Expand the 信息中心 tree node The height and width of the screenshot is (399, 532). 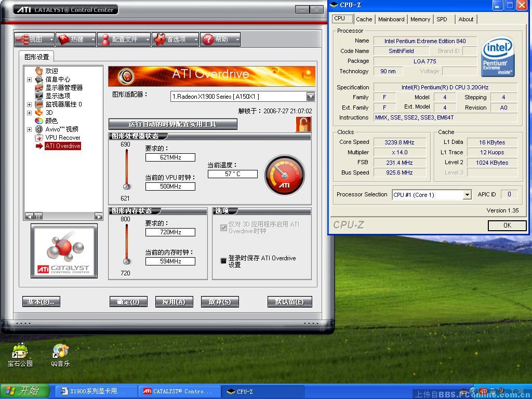[30, 79]
